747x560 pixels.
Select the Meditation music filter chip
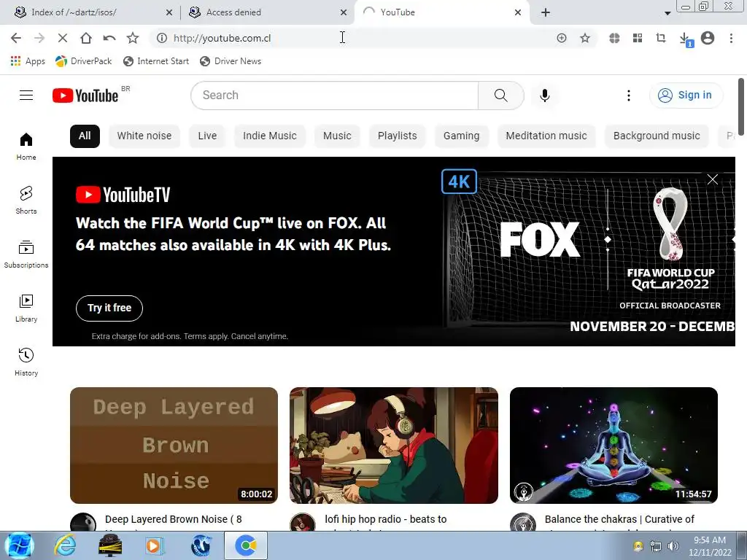pos(546,136)
